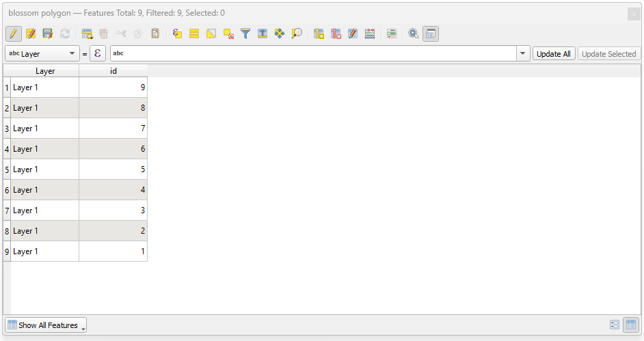Toggle Dock Attribute Table button
The image size is (644, 341).
[x=431, y=33]
